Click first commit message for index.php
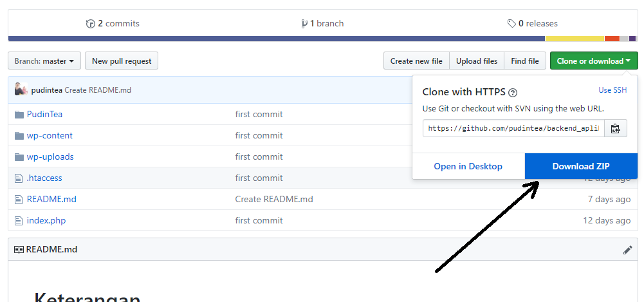Screen dimensions: 644x302 [259, 221]
